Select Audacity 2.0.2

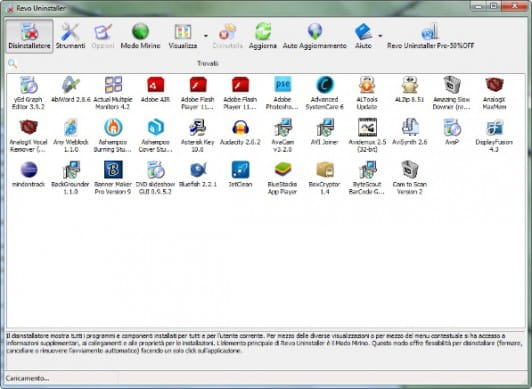240,132
